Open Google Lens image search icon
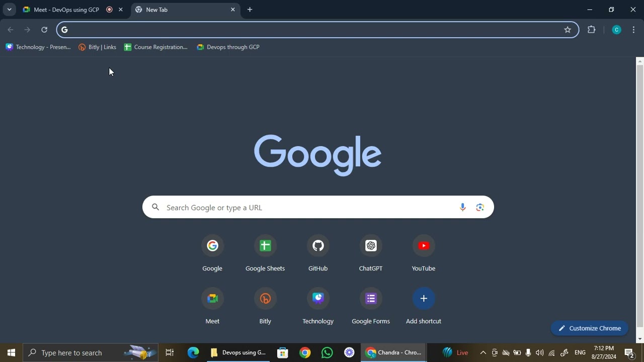The height and width of the screenshot is (362, 644). [x=480, y=207]
